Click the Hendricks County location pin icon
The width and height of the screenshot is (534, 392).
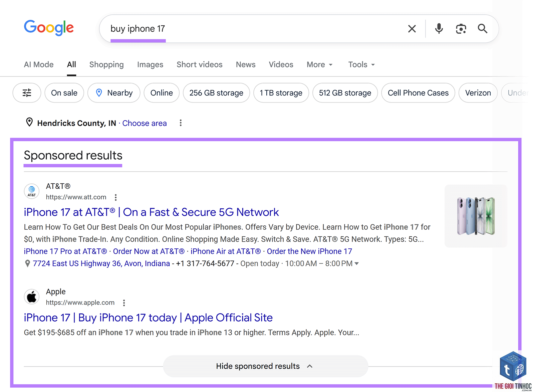click(29, 122)
